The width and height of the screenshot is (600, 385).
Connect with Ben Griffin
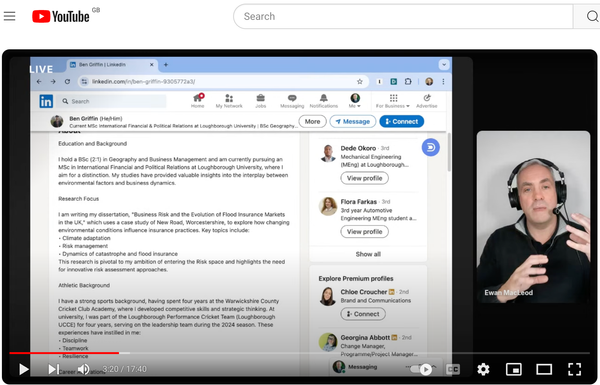point(401,121)
